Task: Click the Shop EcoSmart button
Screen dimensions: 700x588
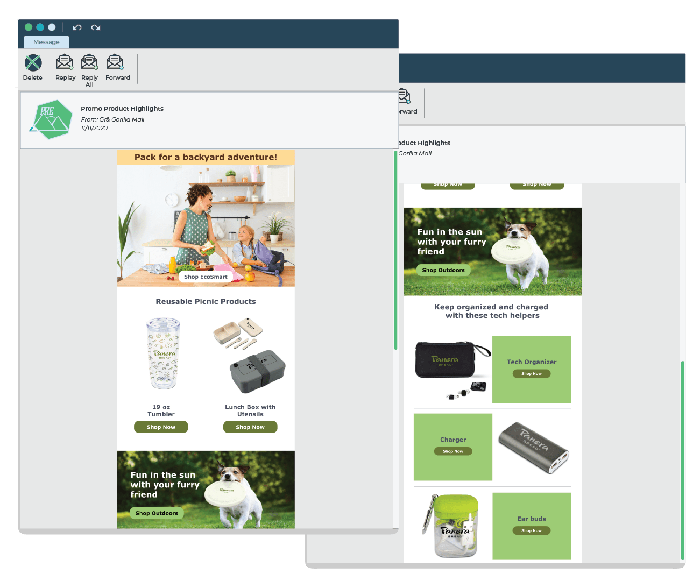Action: click(206, 277)
